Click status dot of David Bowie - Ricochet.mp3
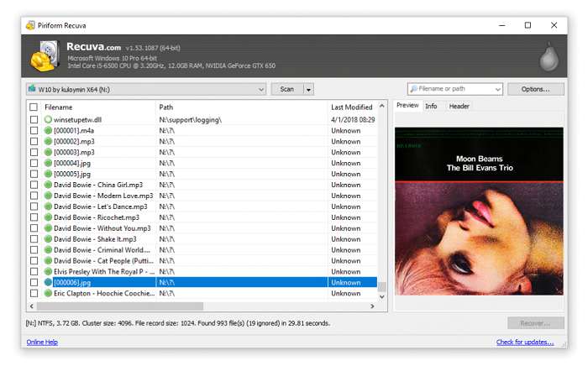Viewport: 588px width, 366px height. 48,217
